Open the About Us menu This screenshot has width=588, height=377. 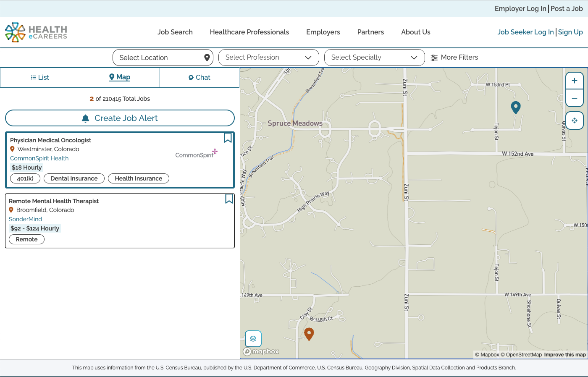pyautogui.click(x=416, y=32)
